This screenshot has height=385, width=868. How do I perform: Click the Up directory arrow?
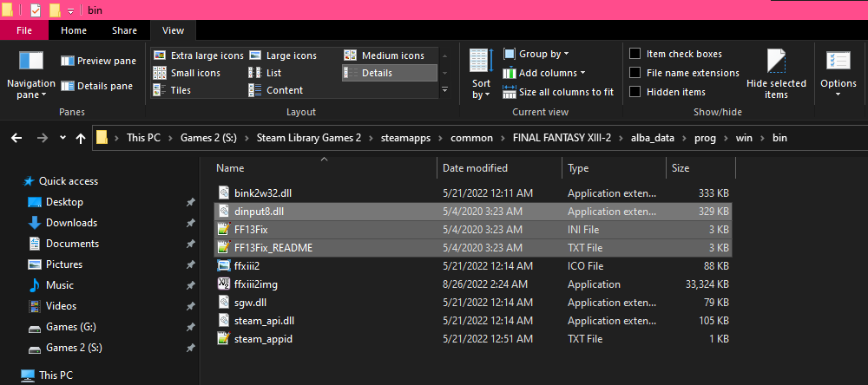coord(81,138)
